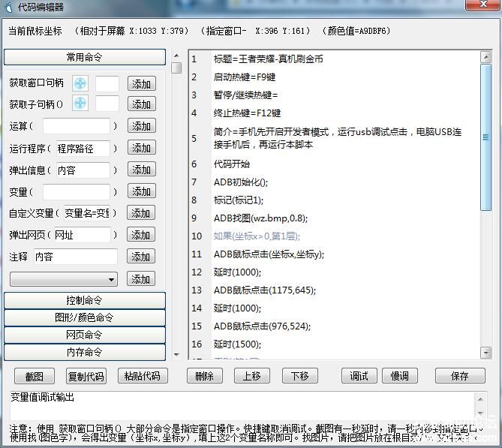
Task: Expand the 控制命令 command section
Action: click(84, 300)
